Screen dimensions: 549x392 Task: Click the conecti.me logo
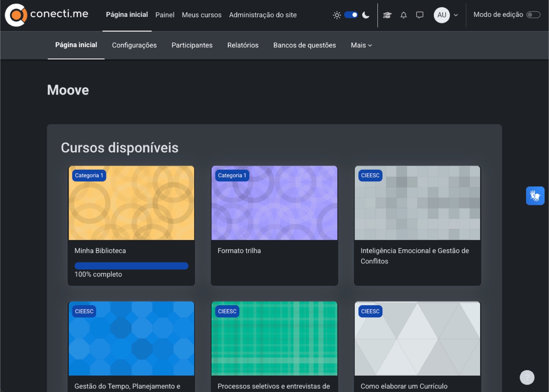[x=47, y=15]
